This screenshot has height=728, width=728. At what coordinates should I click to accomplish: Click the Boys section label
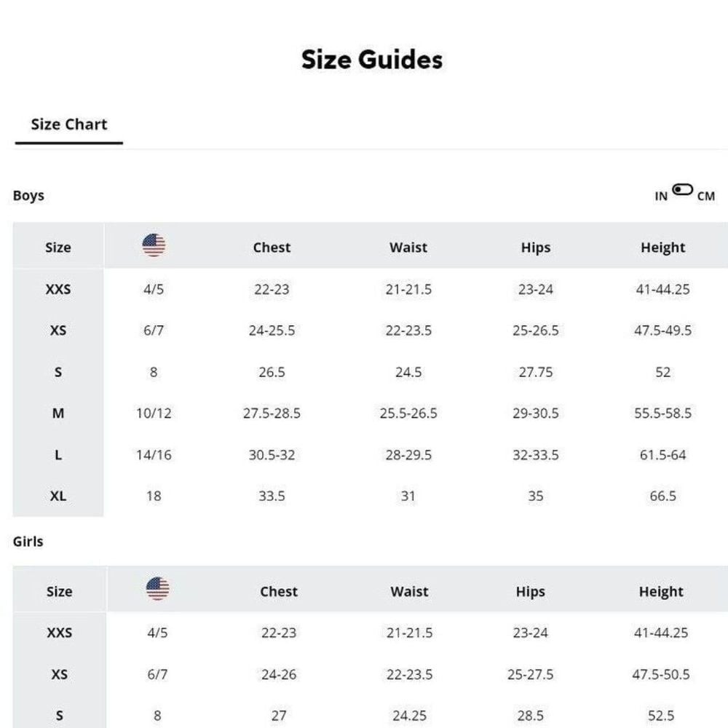point(28,196)
